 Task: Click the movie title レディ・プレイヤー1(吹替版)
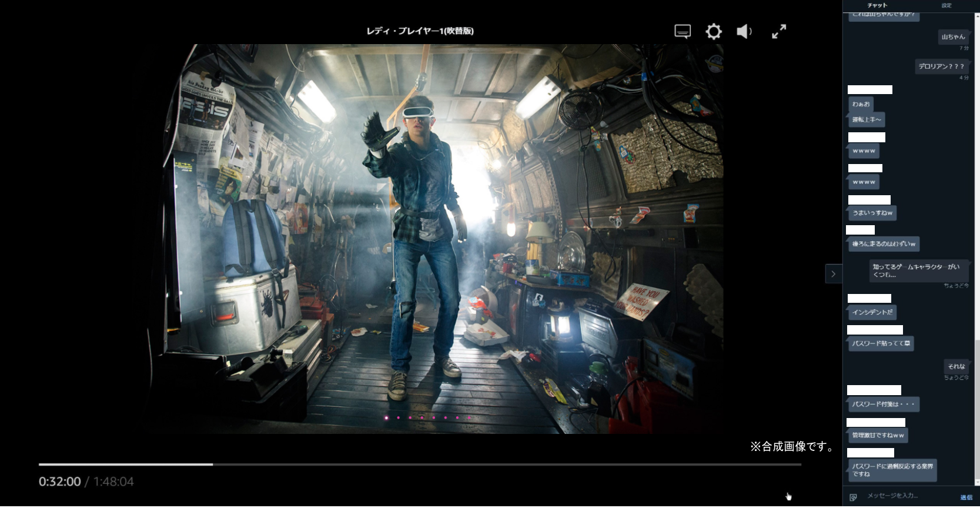click(420, 31)
